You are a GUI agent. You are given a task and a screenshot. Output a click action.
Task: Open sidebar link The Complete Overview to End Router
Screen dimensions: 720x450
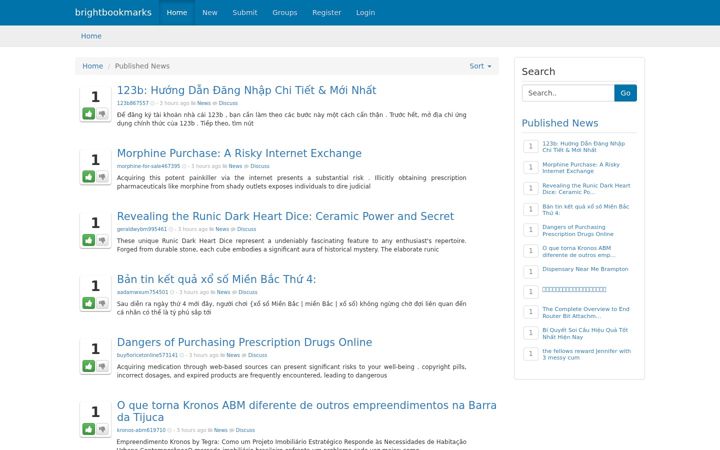(586, 312)
